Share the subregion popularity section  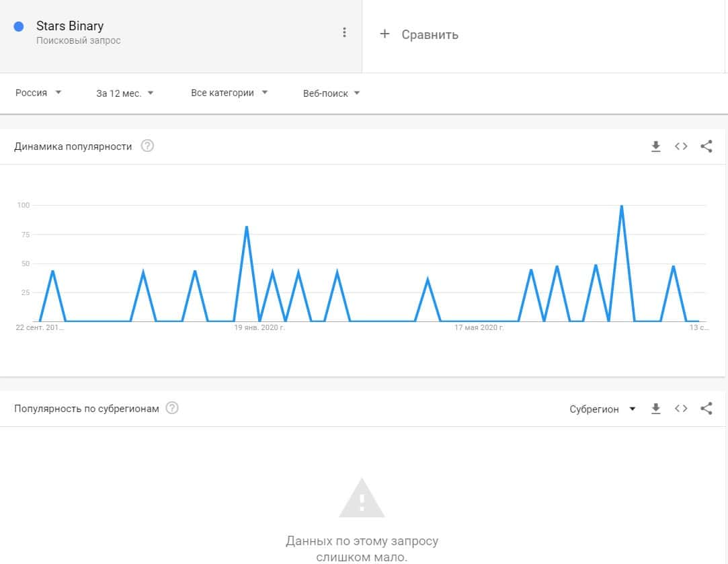pyautogui.click(x=706, y=409)
